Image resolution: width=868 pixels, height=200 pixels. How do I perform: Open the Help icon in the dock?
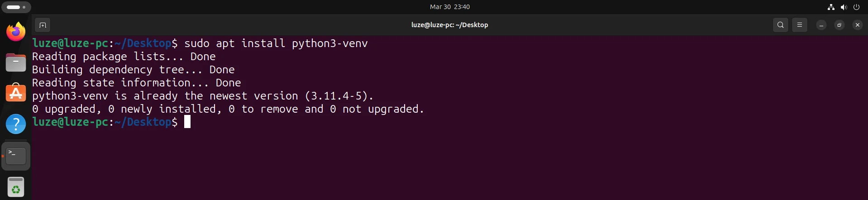coord(16,124)
